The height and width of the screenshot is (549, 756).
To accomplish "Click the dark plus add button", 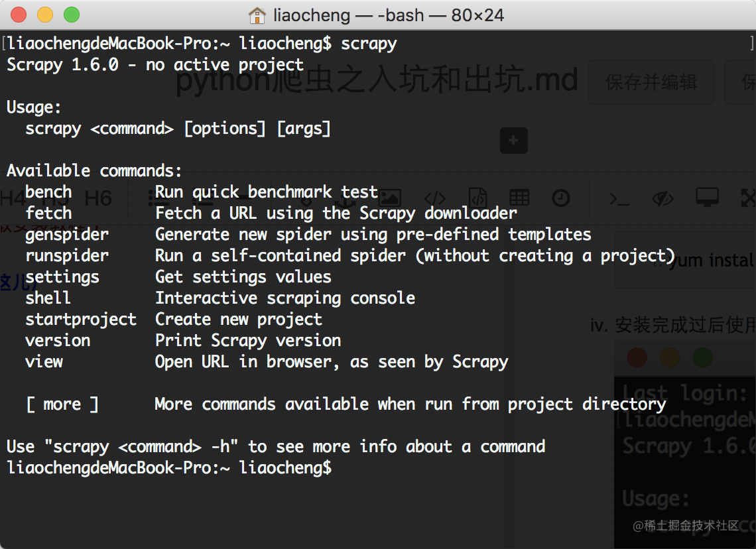I will (x=513, y=141).
